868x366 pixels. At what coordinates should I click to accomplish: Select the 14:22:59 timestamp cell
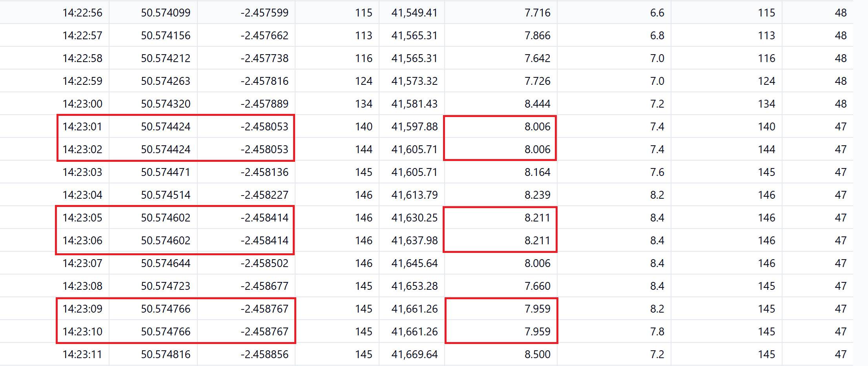82,81
